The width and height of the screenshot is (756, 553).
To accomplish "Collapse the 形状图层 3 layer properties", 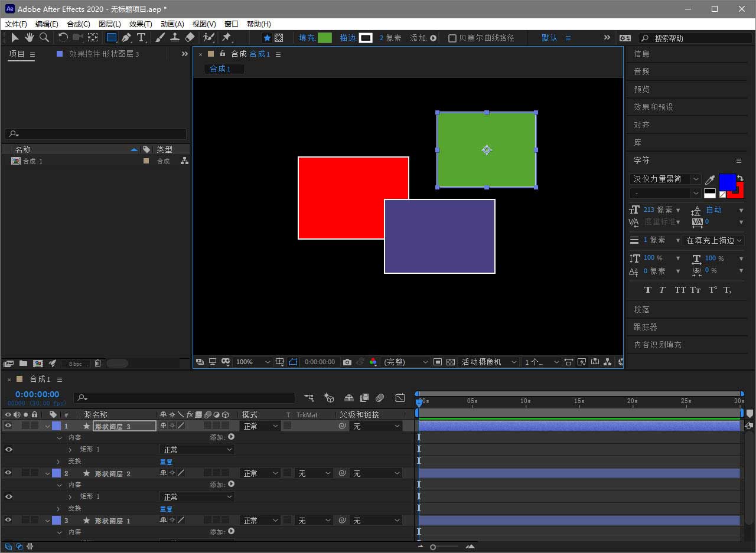I will (47, 426).
